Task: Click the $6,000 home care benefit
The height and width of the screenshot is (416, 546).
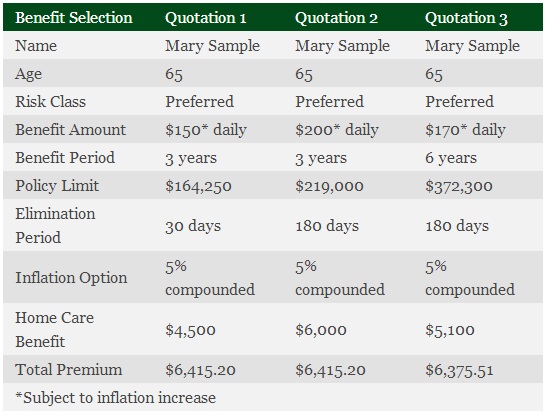Action: click(321, 330)
